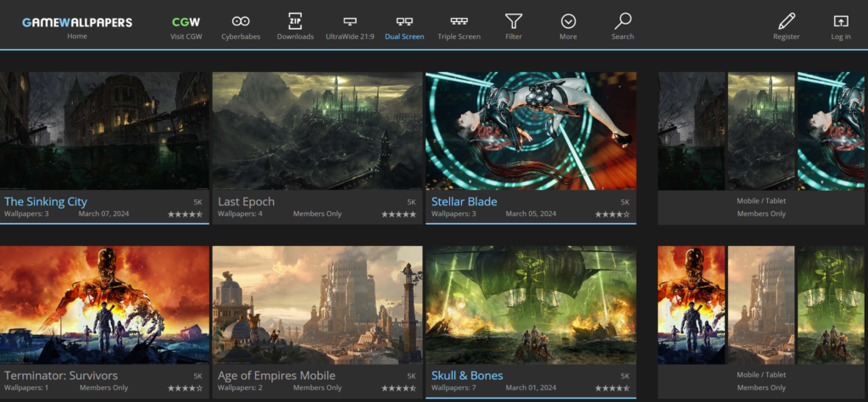
Task: Open the Stellar Blade title link
Action: point(464,202)
